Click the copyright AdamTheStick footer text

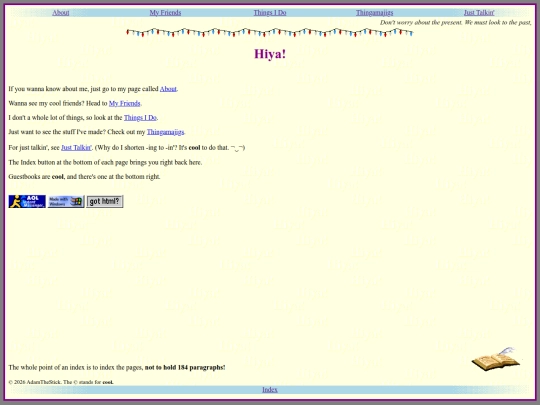[61, 382]
